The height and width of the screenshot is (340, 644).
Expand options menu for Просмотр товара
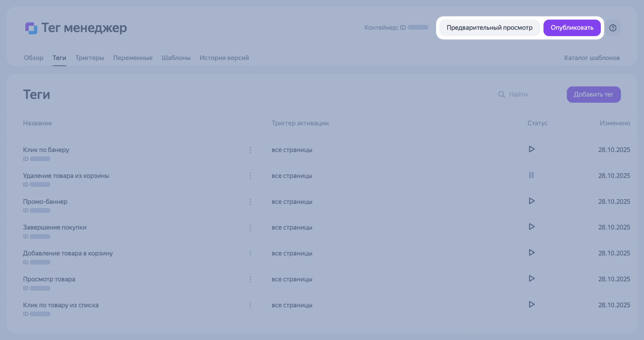[x=250, y=279]
